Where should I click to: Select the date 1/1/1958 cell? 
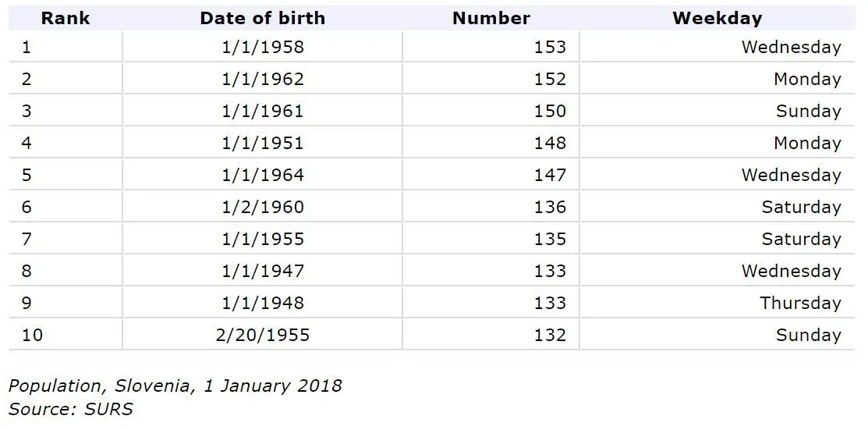point(263,47)
